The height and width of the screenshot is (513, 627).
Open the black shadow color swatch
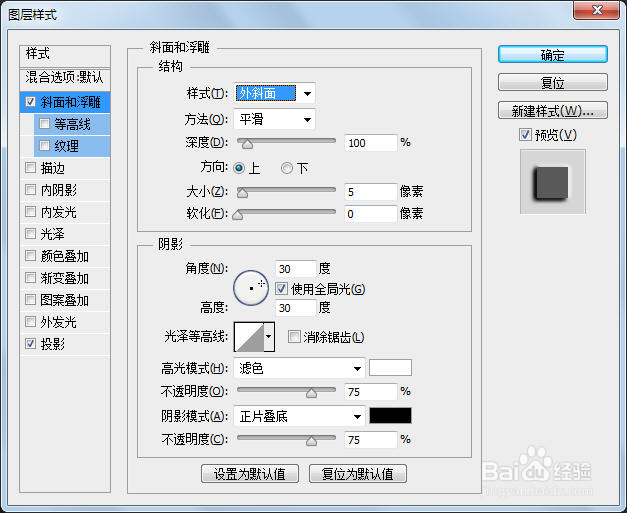(390, 416)
